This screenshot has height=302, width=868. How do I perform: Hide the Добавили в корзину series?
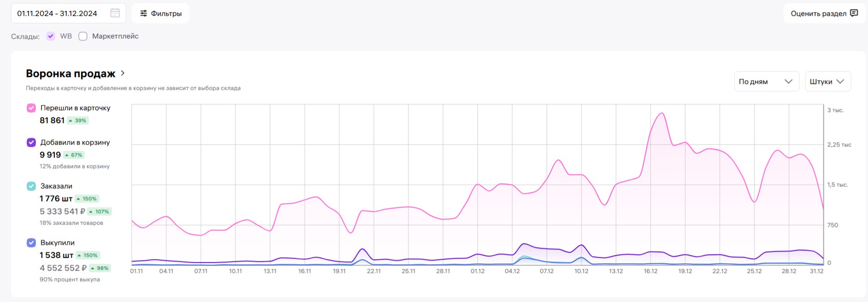coord(31,142)
